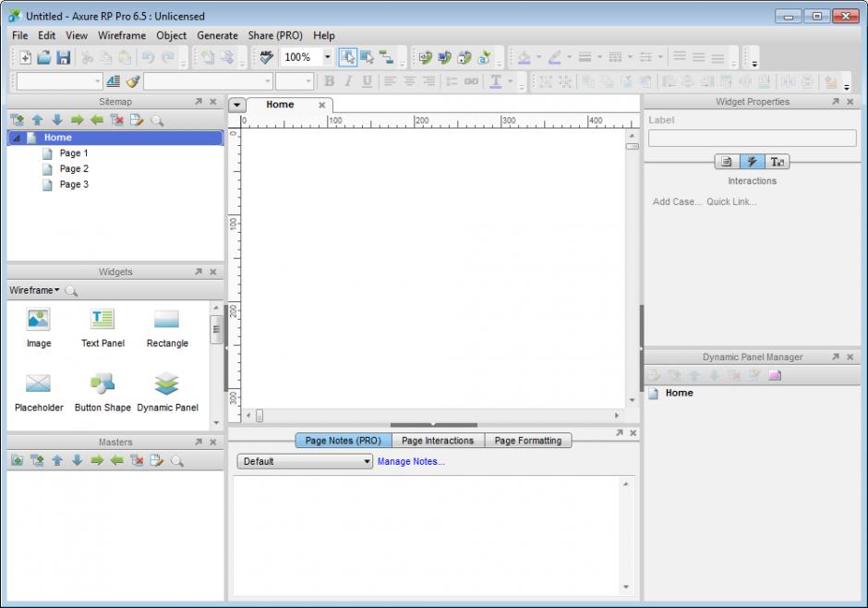Viewport: 868px width, 608px height.
Task: Save the project with the floppy disk icon
Action: tap(64, 57)
